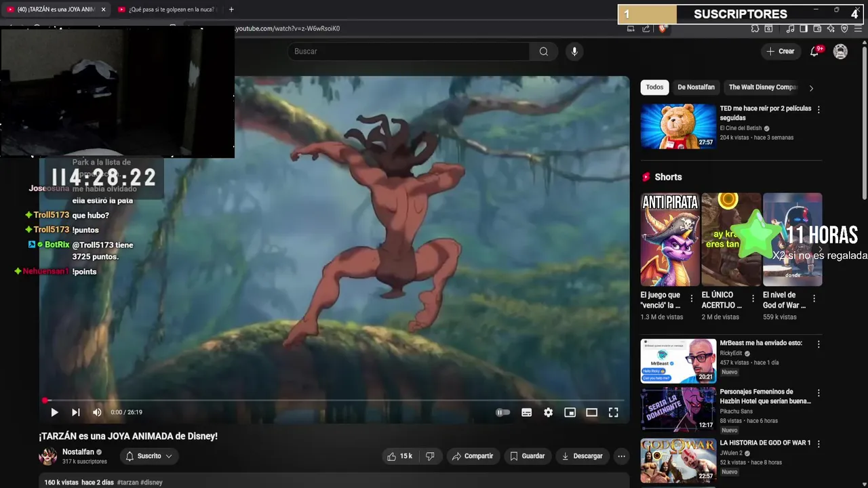Click the browser address bar URL

pos(288,28)
